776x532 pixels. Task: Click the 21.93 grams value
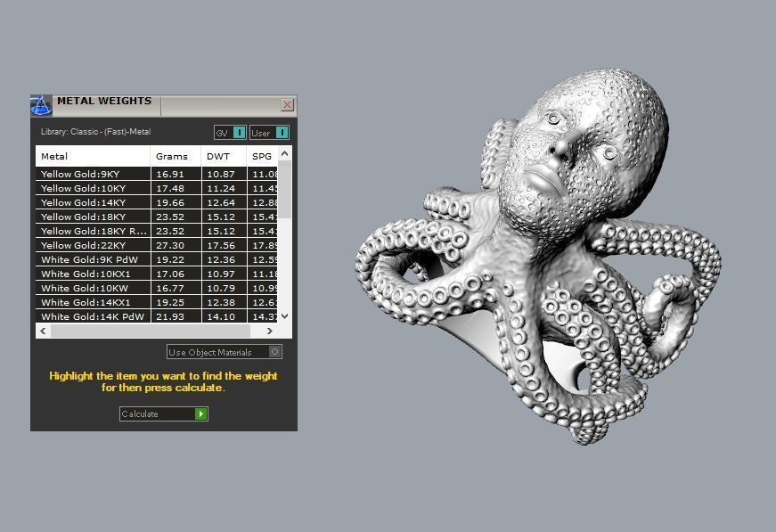pos(170,316)
